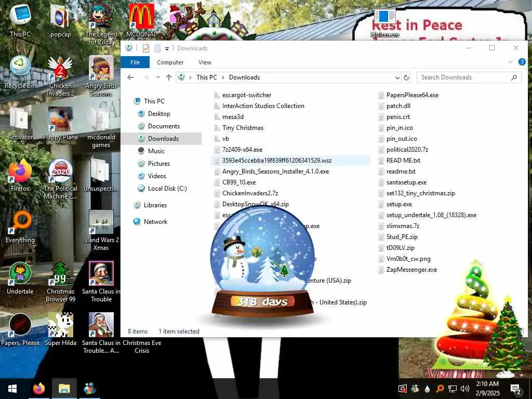Select the Tiny Christmas folder
The image size is (532, 399).
[243, 128]
